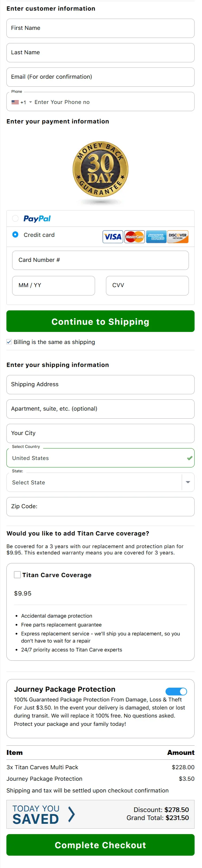Uncheck Billing is the same as shipping

click(9, 342)
